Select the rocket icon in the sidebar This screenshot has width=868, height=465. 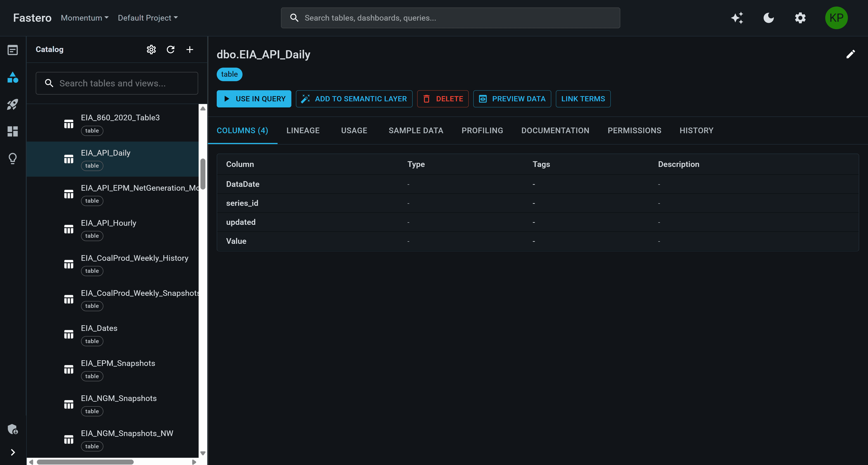coord(12,104)
